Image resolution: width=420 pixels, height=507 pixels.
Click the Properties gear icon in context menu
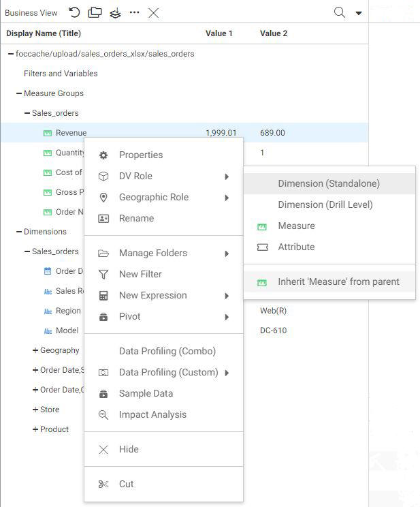click(x=103, y=155)
